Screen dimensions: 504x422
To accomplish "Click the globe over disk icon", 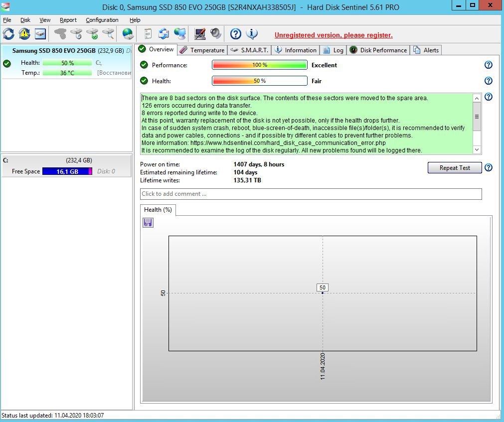I will (x=128, y=34).
